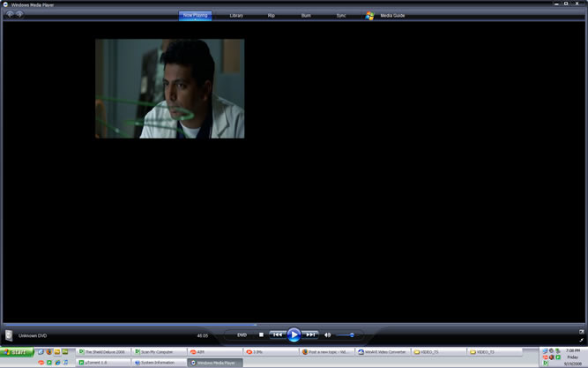This screenshot has height=368, width=588.
Task: Switch to Post a new topic Firefox window
Action: pyautogui.click(x=327, y=352)
